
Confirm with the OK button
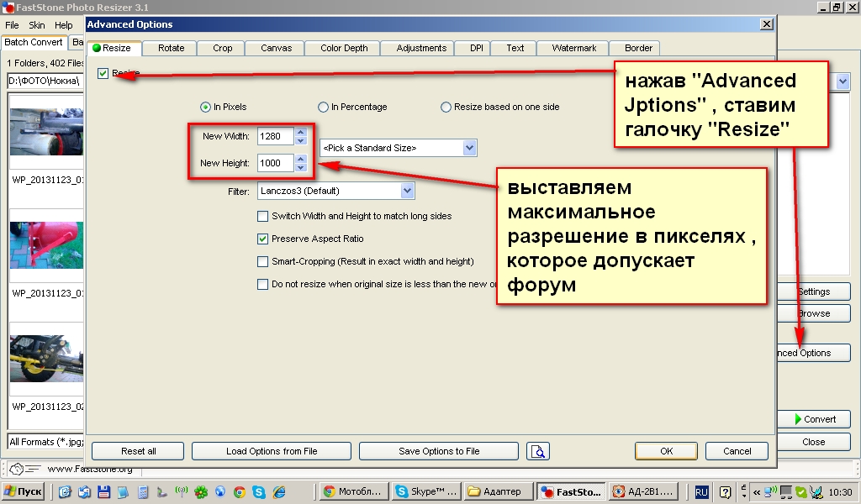[666, 451]
